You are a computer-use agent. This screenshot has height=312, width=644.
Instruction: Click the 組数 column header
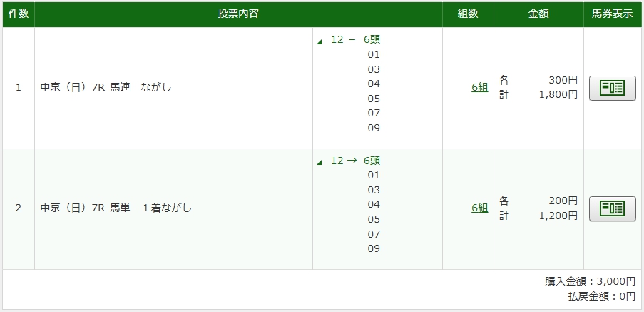tap(468, 15)
